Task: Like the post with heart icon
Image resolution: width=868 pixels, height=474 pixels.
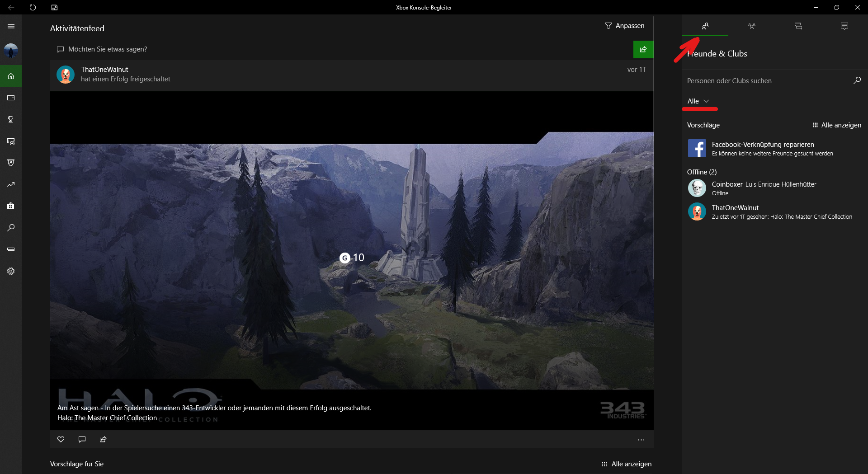Action: (61, 439)
